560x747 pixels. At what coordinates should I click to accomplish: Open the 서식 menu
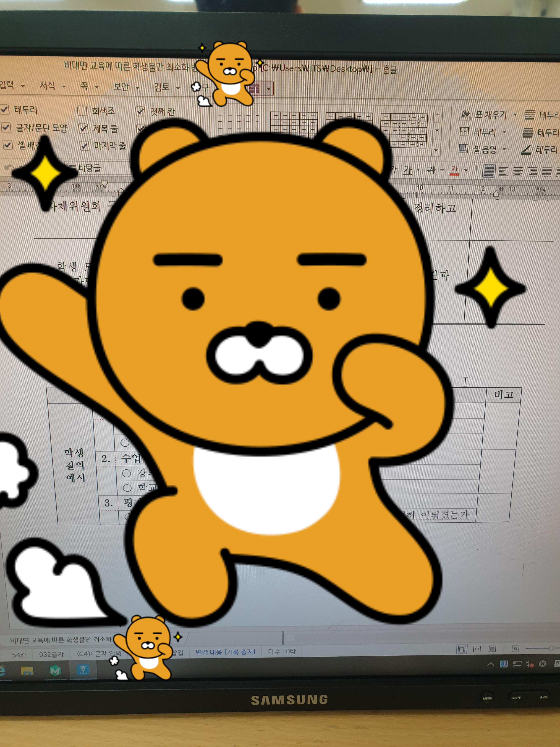tap(47, 85)
